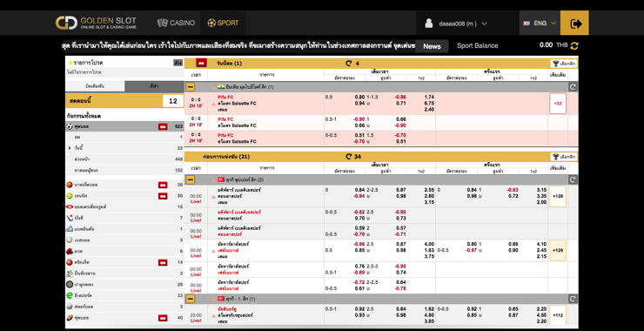Image resolution: width=644 pixels, height=331 pixels.
Task: Expand the football sub-row showing count 22
Action: [124, 148]
